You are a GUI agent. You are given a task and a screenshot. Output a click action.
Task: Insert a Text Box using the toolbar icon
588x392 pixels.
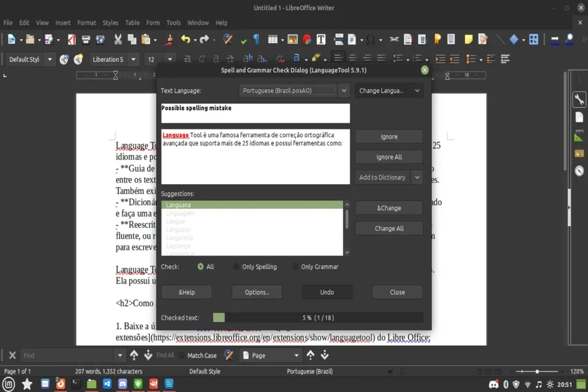321,40
